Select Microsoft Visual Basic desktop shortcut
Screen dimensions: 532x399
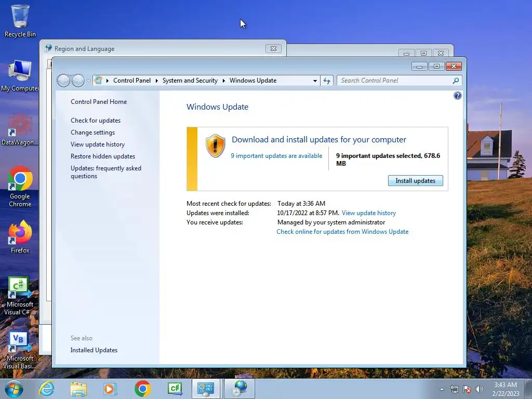[x=20, y=350]
